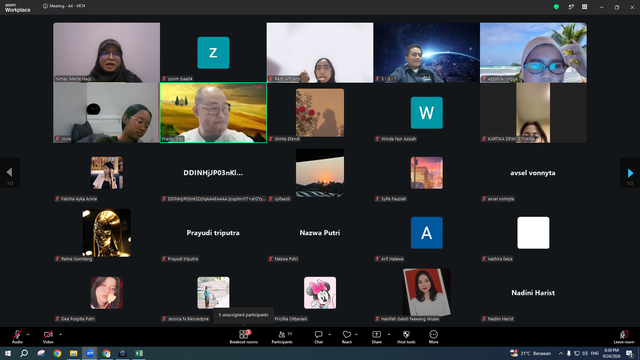The height and width of the screenshot is (360, 640).
Task: Click the green encryption shield icon
Action: click(556, 7)
